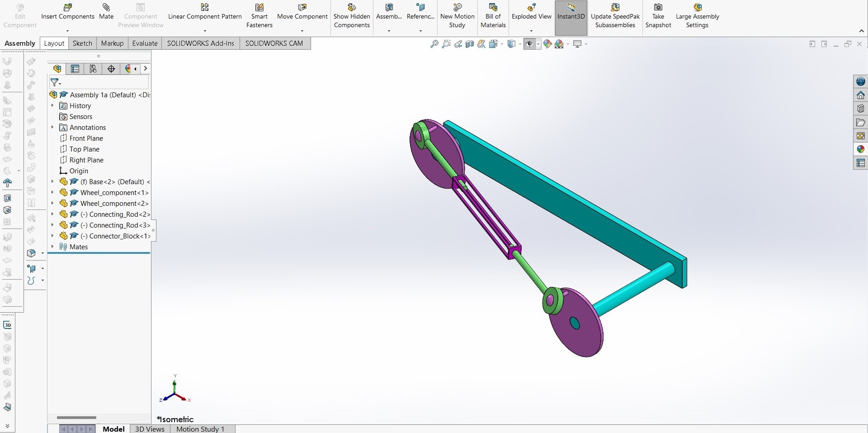Open the ConfigurationManager tab icon
Screen dimensions: 868x433
click(93, 69)
